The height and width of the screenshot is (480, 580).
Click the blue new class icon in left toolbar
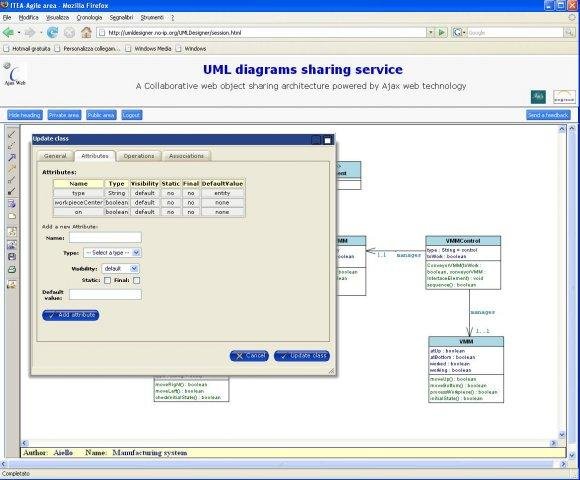[12, 204]
